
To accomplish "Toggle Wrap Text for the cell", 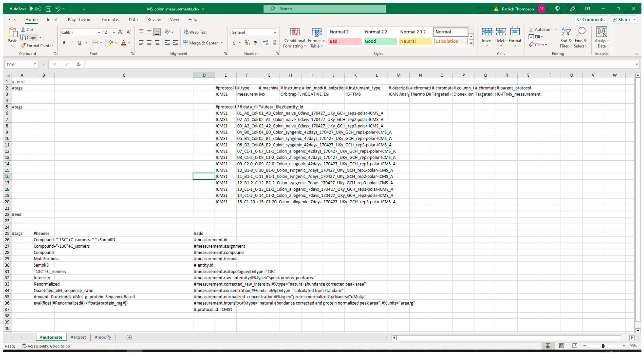I will point(195,32).
